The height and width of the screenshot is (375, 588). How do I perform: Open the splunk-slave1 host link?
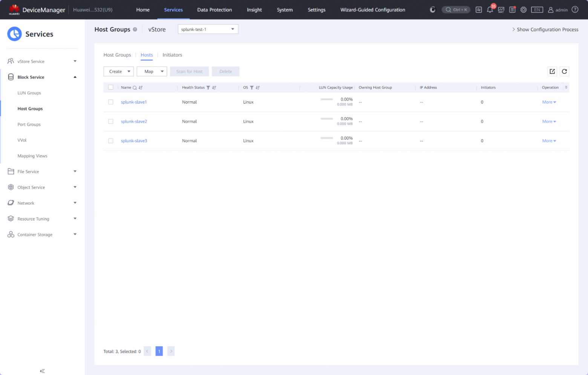coord(134,102)
